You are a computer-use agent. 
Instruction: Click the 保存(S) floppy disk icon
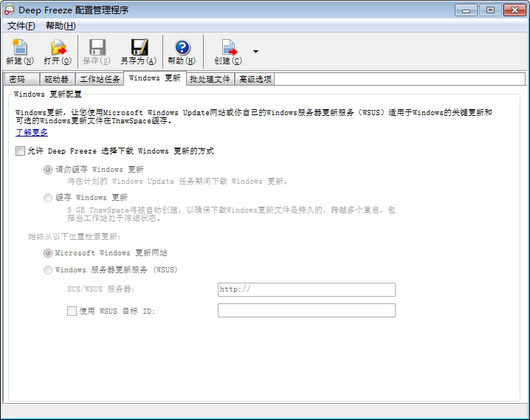[x=97, y=47]
